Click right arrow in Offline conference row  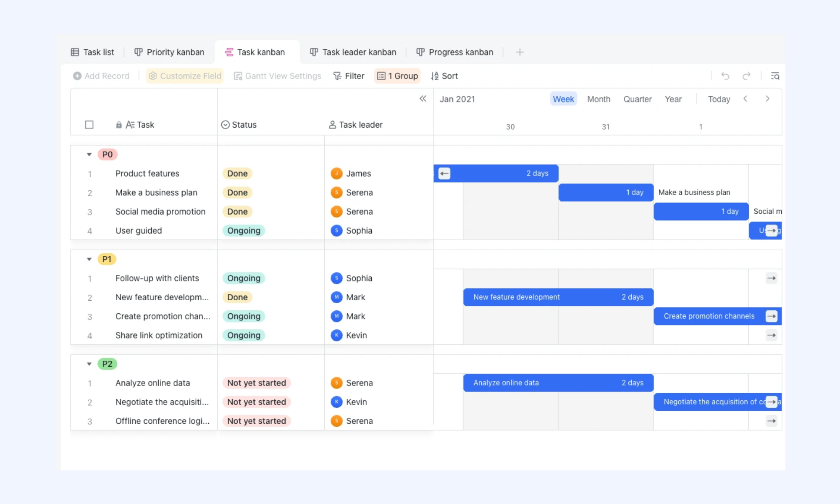pyautogui.click(x=772, y=421)
